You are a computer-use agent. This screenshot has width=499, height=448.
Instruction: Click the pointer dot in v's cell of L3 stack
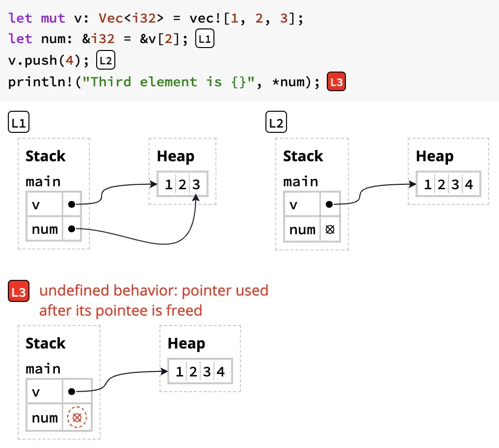72,392
